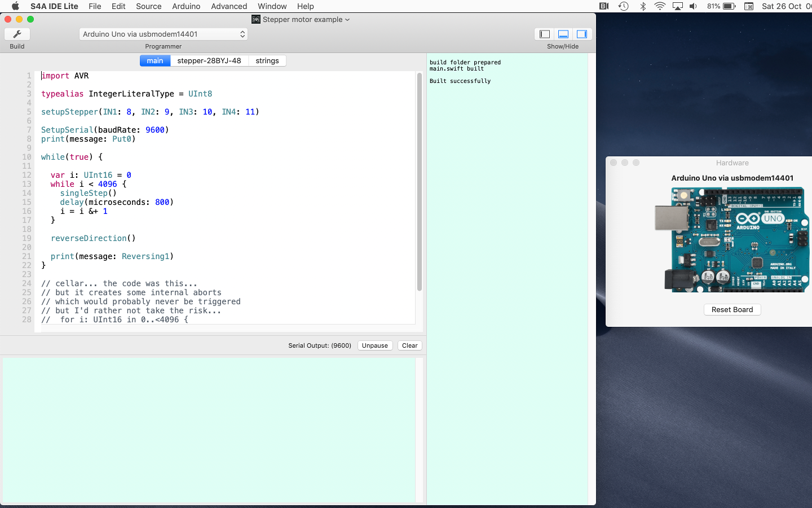This screenshot has width=812, height=508.
Task: Click the Build wrench icon
Action: pyautogui.click(x=17, y=34)
